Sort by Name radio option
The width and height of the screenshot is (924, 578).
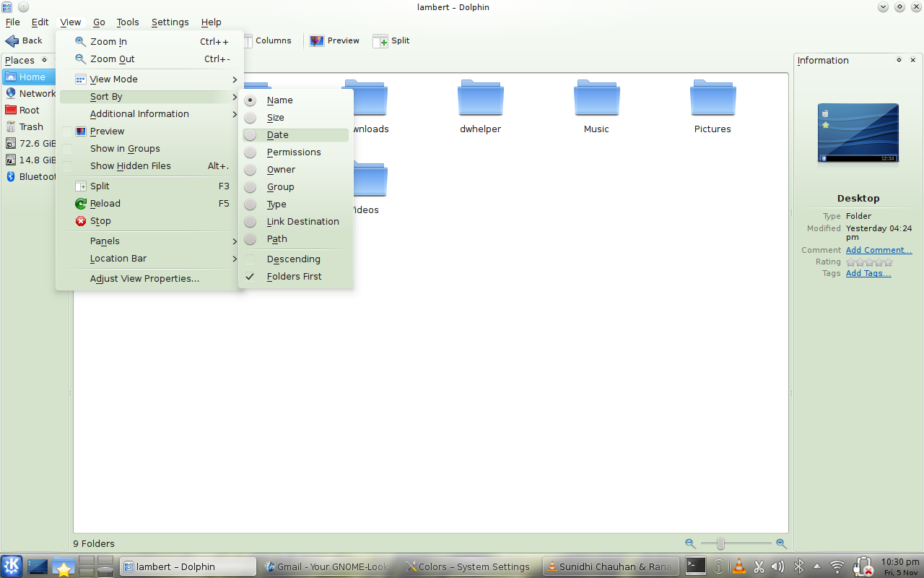pyautogui.click(x=296, y=100)
